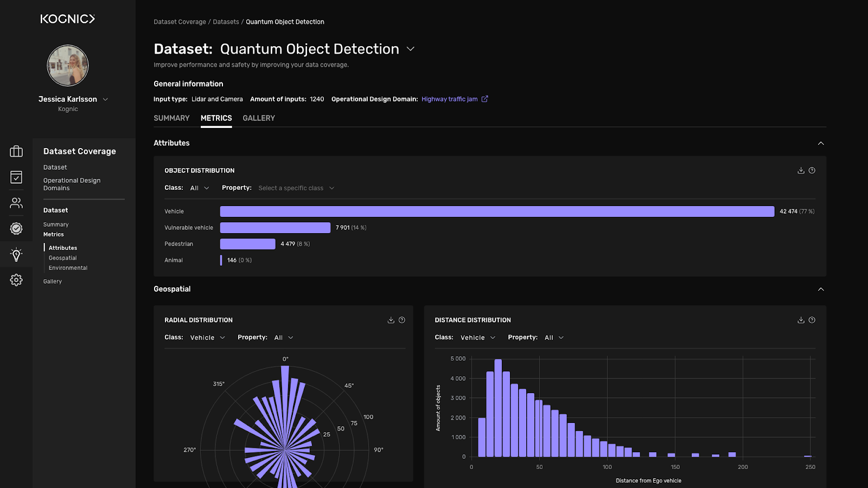Collapse the Geospatial section
This screenshot has width=868, height=488.
[821, 289]
